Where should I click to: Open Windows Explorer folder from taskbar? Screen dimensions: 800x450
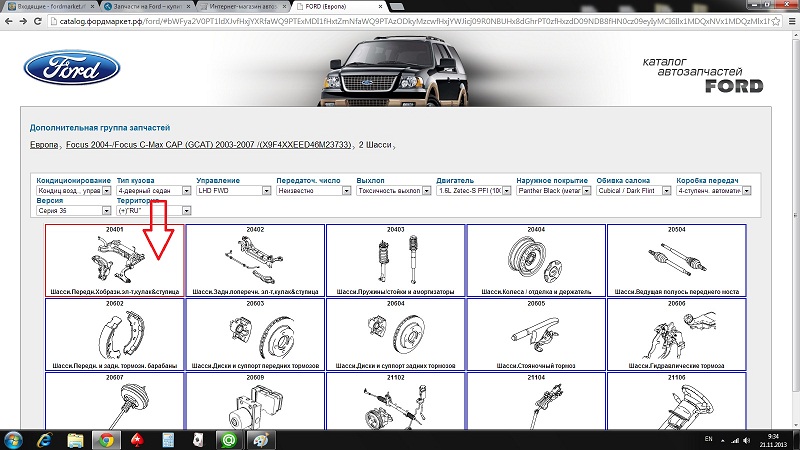click(x=75, y=440)
